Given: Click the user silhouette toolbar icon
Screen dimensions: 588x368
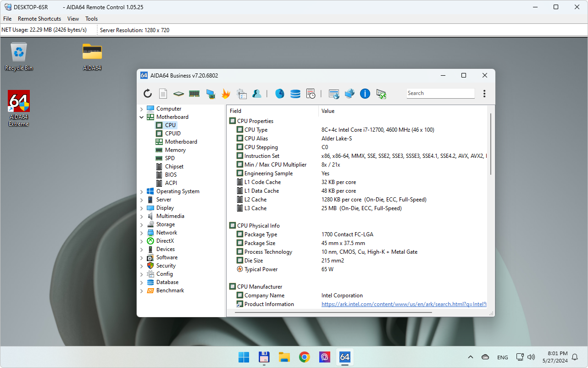Looking at the screenshot, I should (257, 94).
